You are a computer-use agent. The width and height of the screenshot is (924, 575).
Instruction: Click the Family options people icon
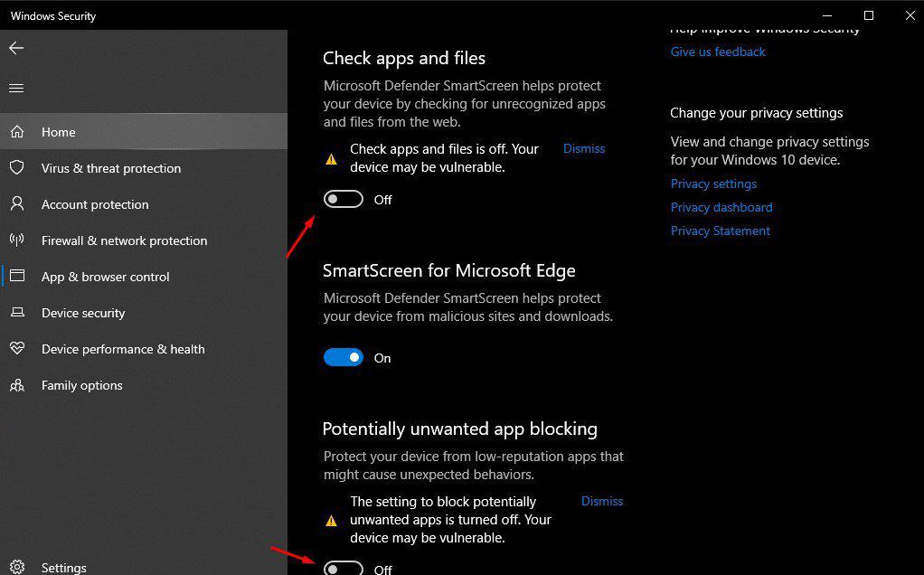pos(17,385)
